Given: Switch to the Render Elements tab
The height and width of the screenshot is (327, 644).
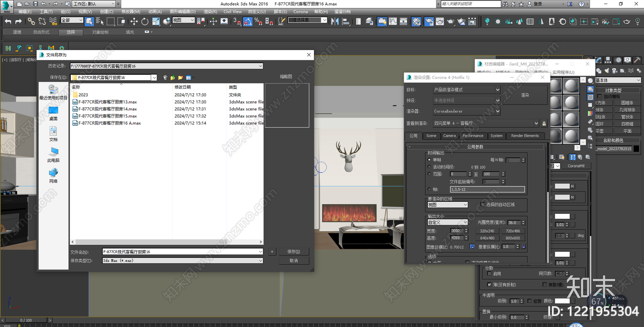Looking at the screenshot, I should click(x=525, y=136).
